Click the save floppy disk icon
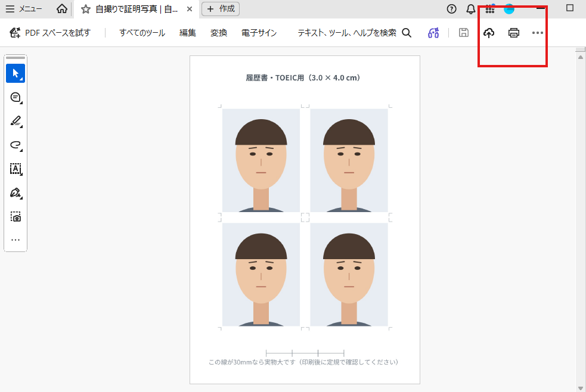The height and width of the screenshot is (392, 586). (464, 33)
